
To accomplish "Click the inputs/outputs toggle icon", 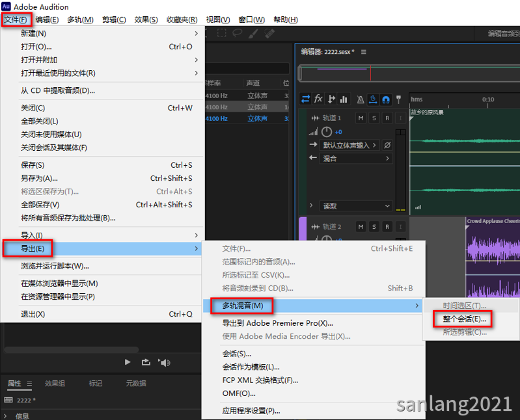I will 305,99.
